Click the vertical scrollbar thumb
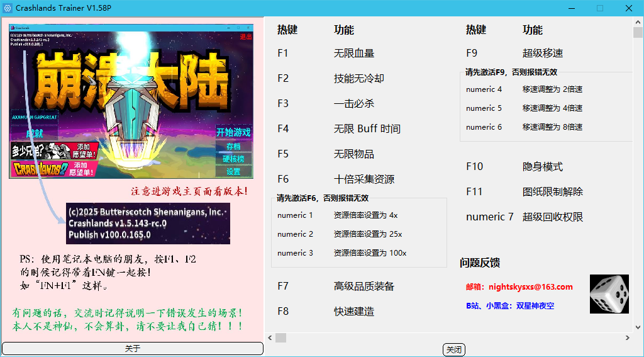Image resolution: width=644 pixels, height=357 pixels. coord(638,33)
